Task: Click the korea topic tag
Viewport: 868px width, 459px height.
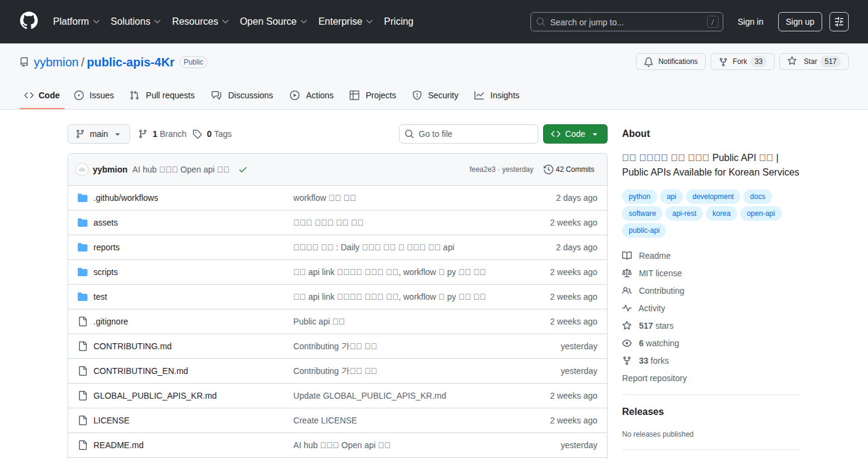Action: point(722,214)
